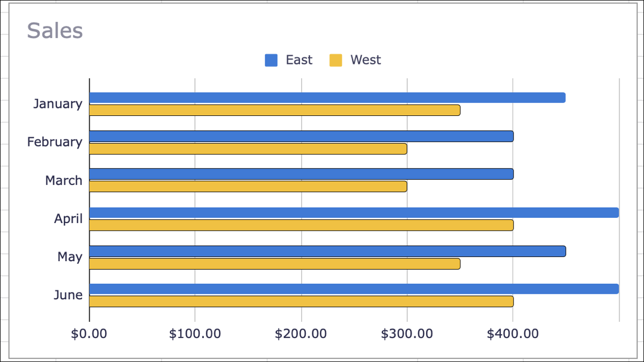Select the $200.00 axis value label
Viewport: 644px width, 362px height.
301,334
